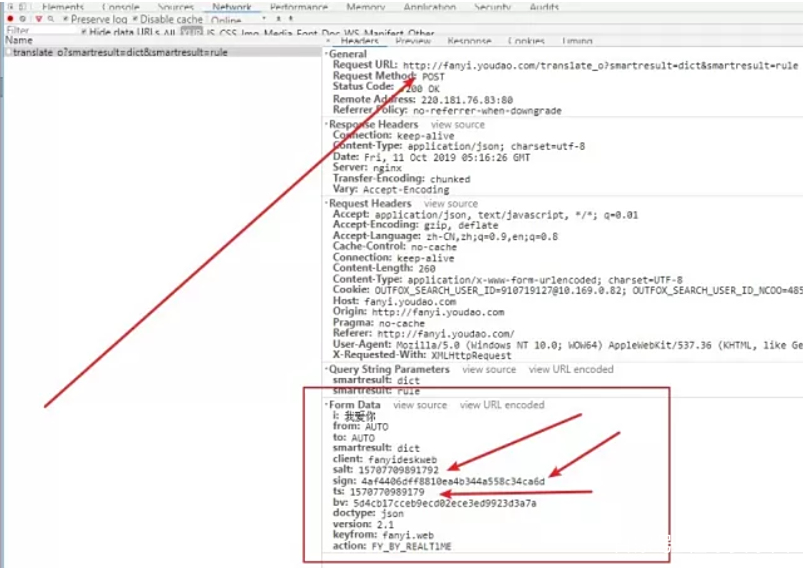Screen dimensions: 803x568
Task: Select the translate_o request in the list
Action: click(x=120, y=52)
